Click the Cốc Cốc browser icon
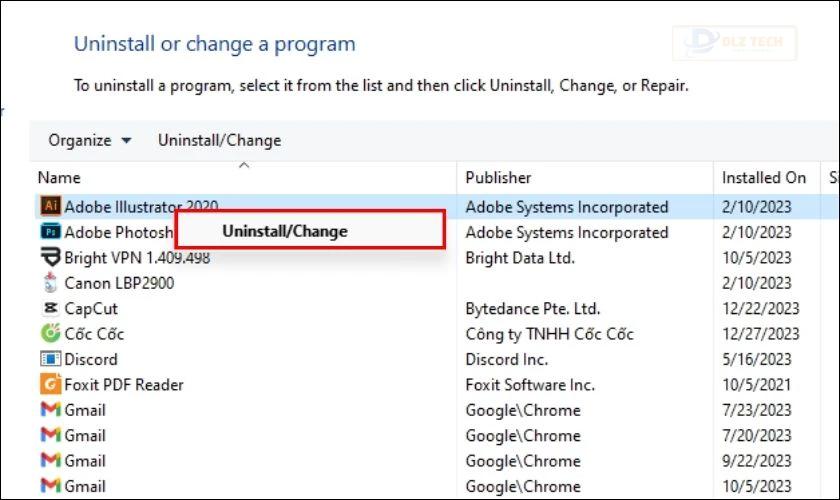840x500 pixels. 50,333
